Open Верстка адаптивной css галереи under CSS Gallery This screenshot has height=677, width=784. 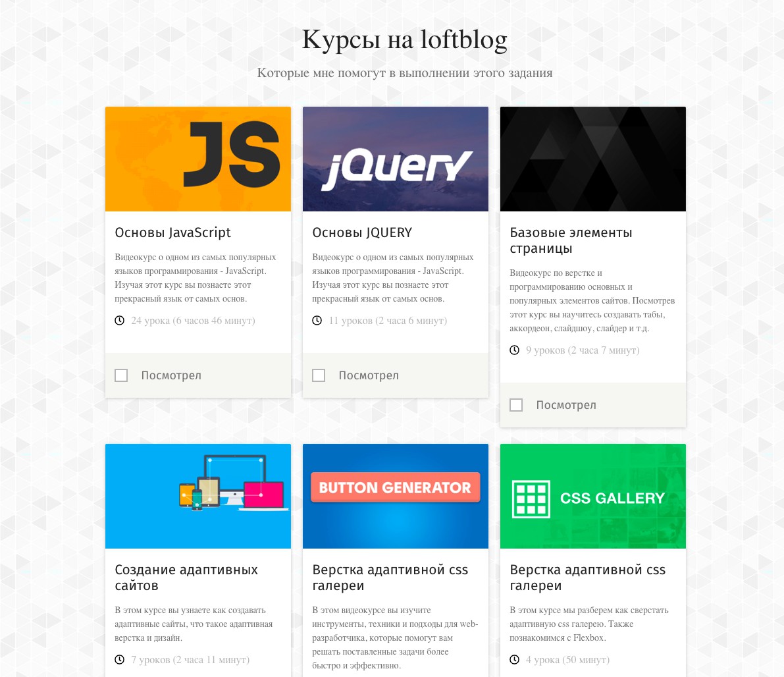587,578
